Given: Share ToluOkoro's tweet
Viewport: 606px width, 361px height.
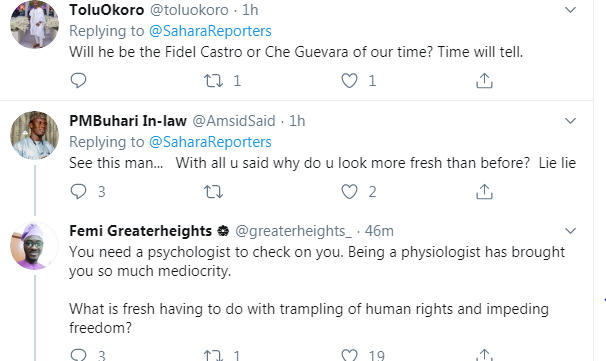Looking at the screenshot, I should tap(484, 80).
